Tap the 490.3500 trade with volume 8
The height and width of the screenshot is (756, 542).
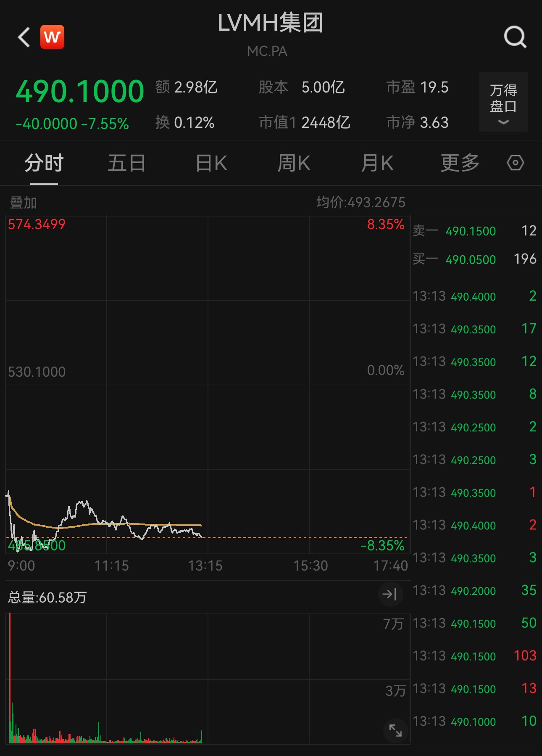click(474, 394)
